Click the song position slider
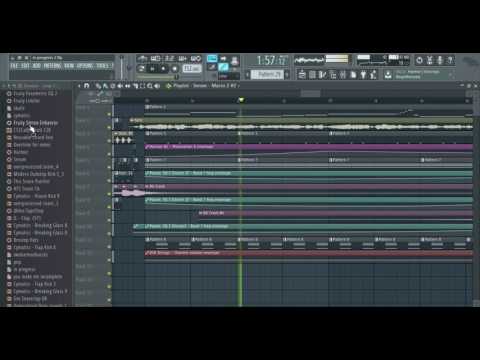Viewport: 480px width, 360px height. pos(157,77)
